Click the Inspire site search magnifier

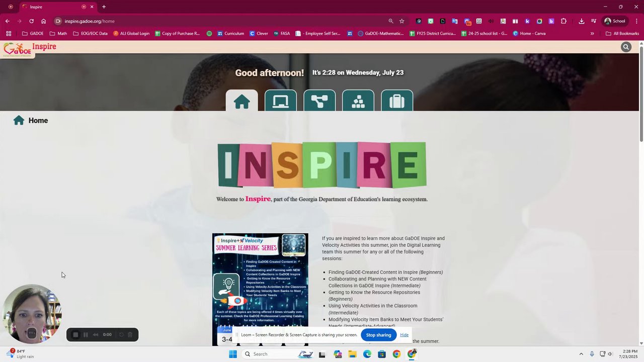[626, 47]
